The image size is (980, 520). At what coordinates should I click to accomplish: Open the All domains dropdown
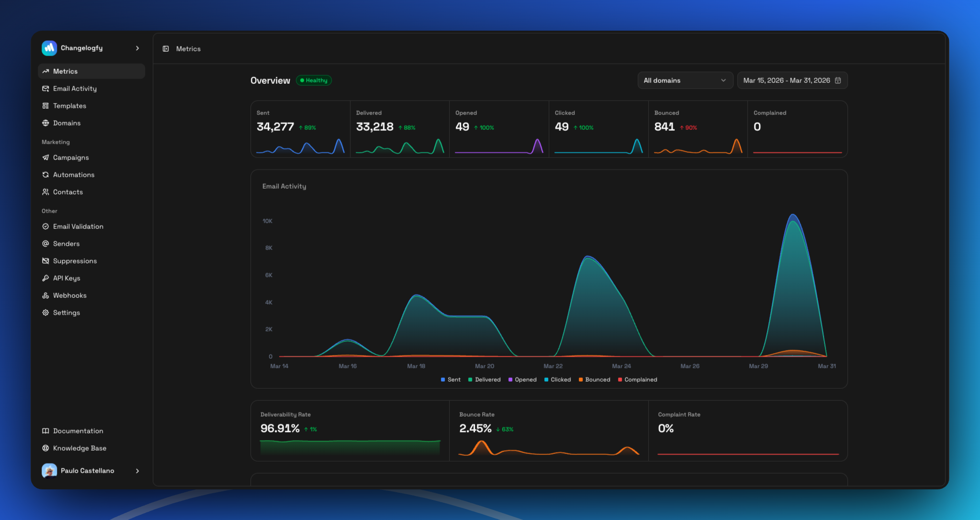[685, 80]
